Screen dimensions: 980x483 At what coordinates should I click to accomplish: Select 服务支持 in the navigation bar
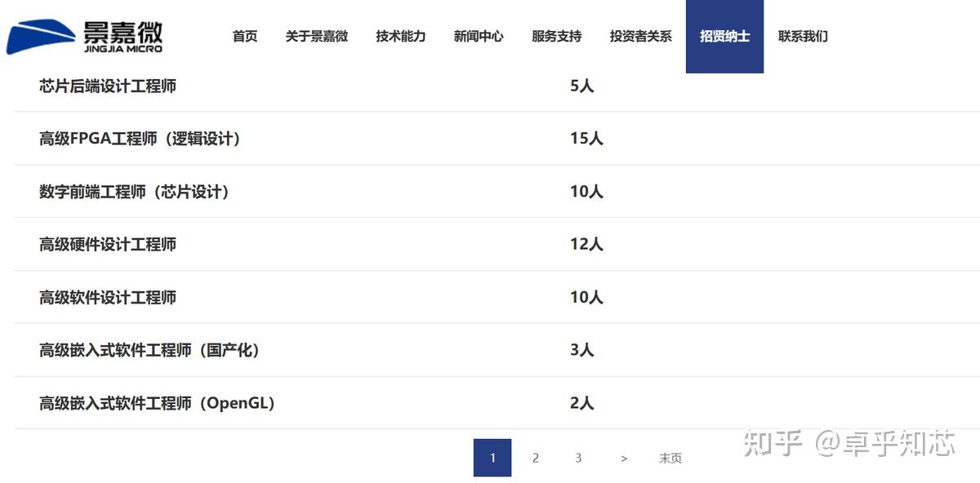(x=557, y=37)
